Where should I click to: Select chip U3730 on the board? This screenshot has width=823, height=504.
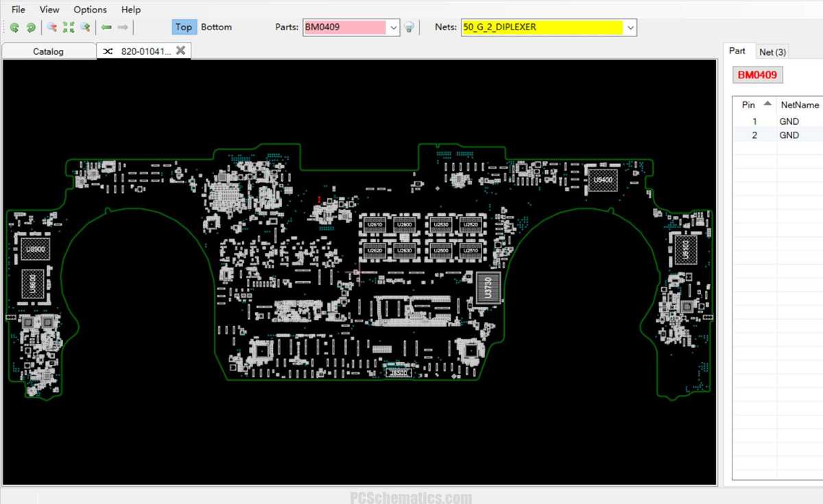click(x=488, y=287)
